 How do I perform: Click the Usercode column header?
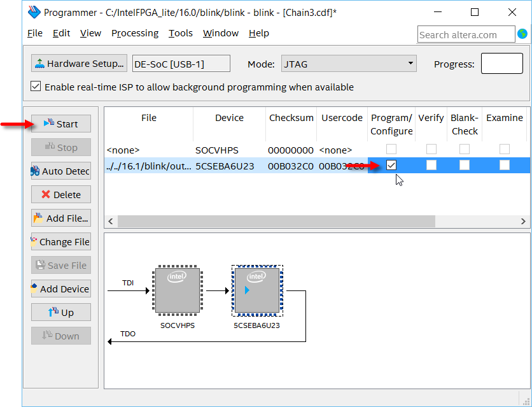[342, 124]
